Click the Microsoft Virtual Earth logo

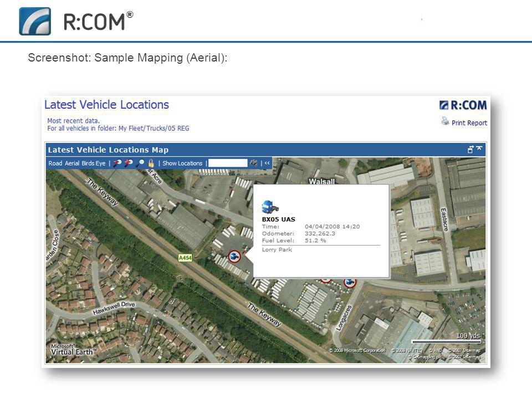pyautogui.click(x=73, y=350)
